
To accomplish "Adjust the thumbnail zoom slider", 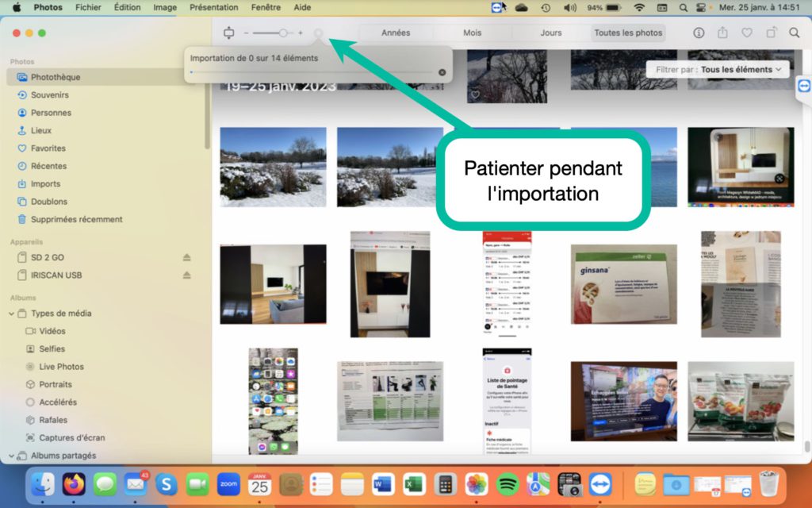I will click(283, 33).
